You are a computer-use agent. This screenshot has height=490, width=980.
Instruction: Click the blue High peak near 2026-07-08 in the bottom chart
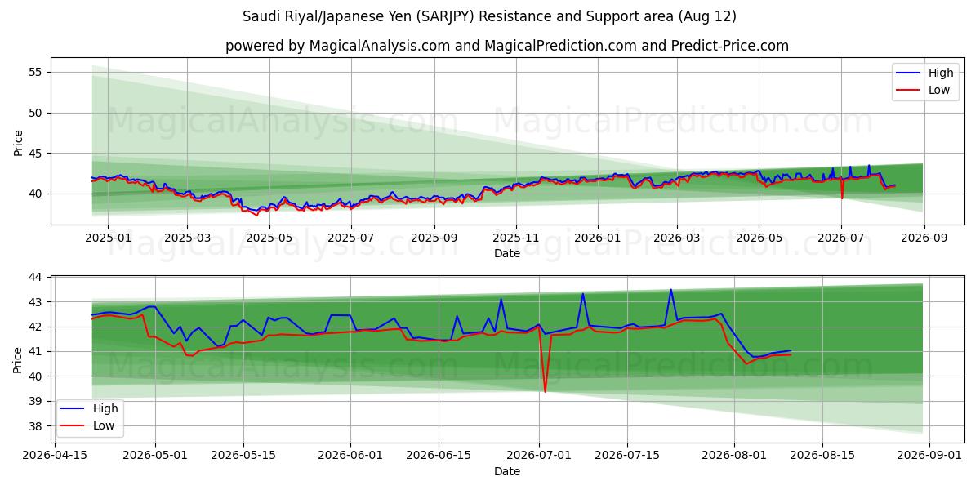[583, 294]
